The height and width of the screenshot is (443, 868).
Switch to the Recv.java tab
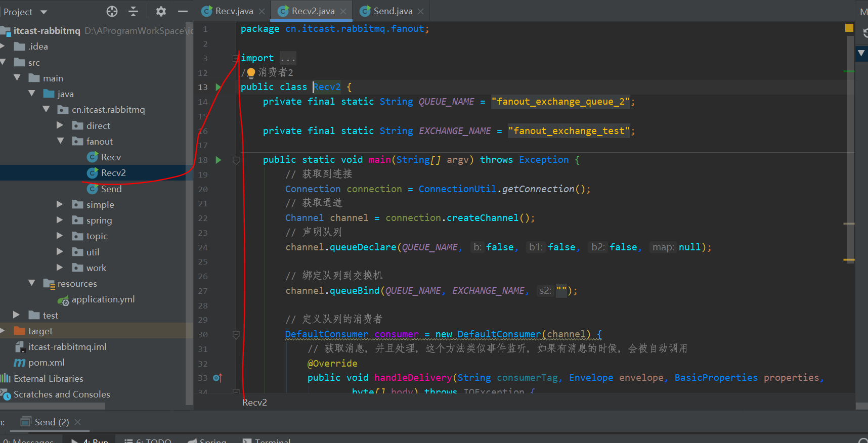coord(234,11)
